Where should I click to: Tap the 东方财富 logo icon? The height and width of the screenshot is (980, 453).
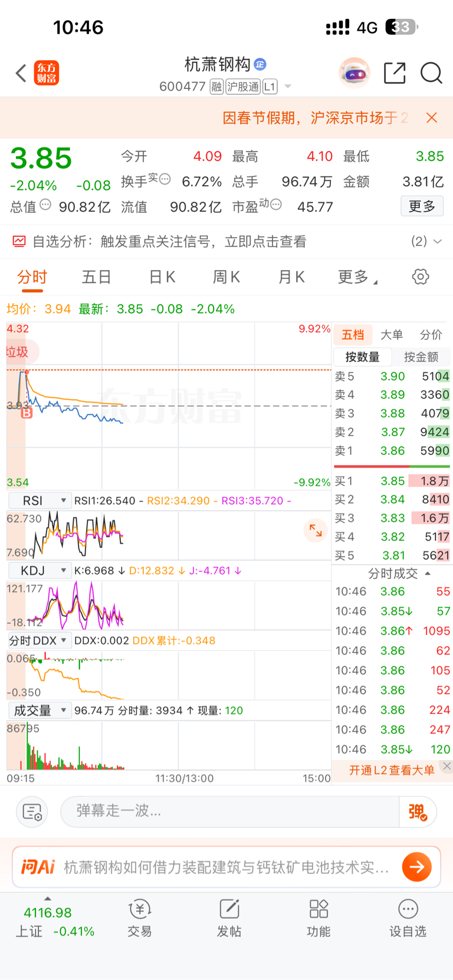(x=46, y=73)
